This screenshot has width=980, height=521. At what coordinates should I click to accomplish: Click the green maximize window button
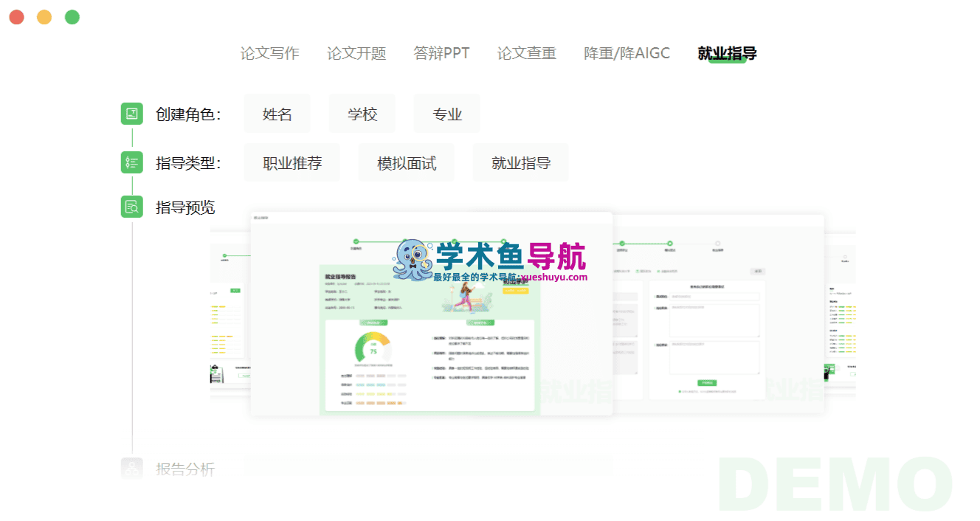pyautogui.click(x=72, y=17)
